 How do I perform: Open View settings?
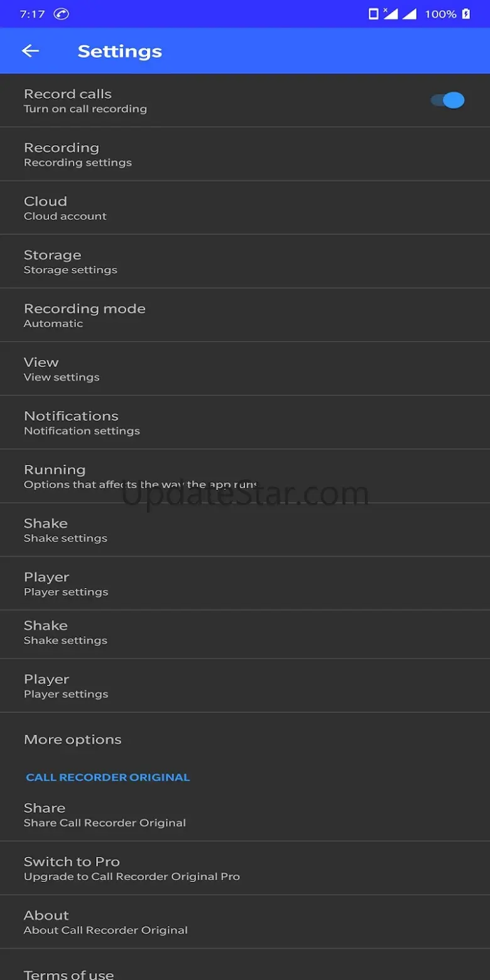pos(245,369)
